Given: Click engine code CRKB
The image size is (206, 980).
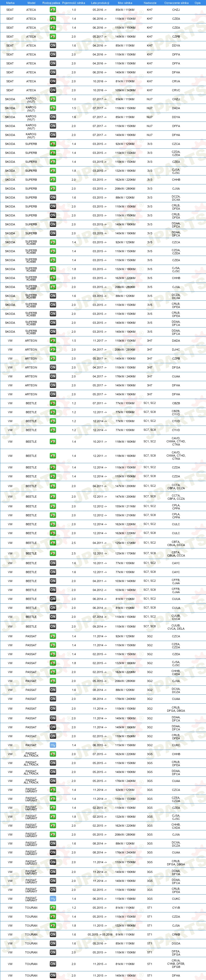Looking at the screenshot, I should click(176, 934).
